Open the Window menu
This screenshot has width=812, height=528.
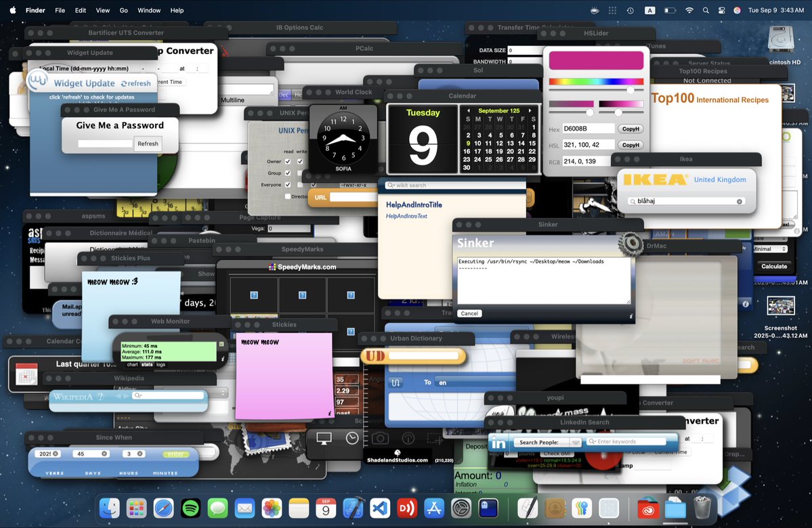tap(149, 10)
